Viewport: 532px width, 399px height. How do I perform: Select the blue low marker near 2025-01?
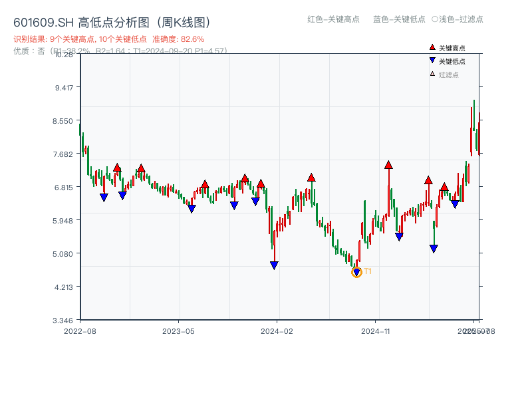399,237
